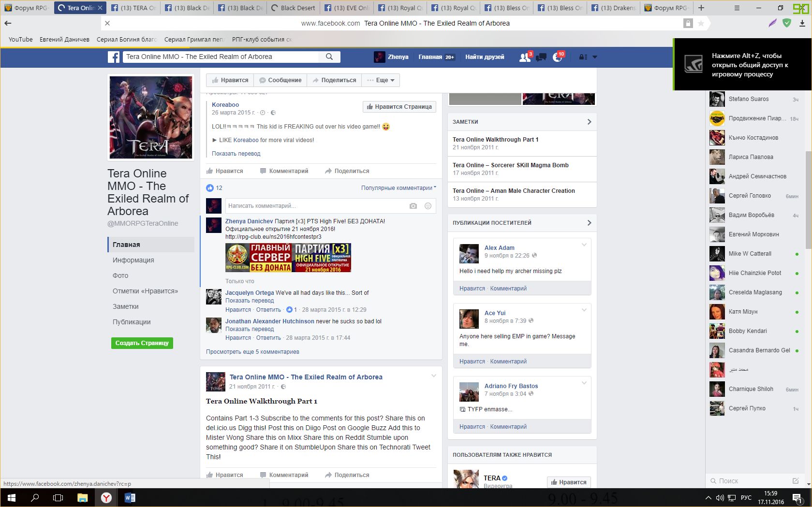Open Yandex browser taskbar icon
Viewport: 812px width, 507px height.
tap(106, 497)
